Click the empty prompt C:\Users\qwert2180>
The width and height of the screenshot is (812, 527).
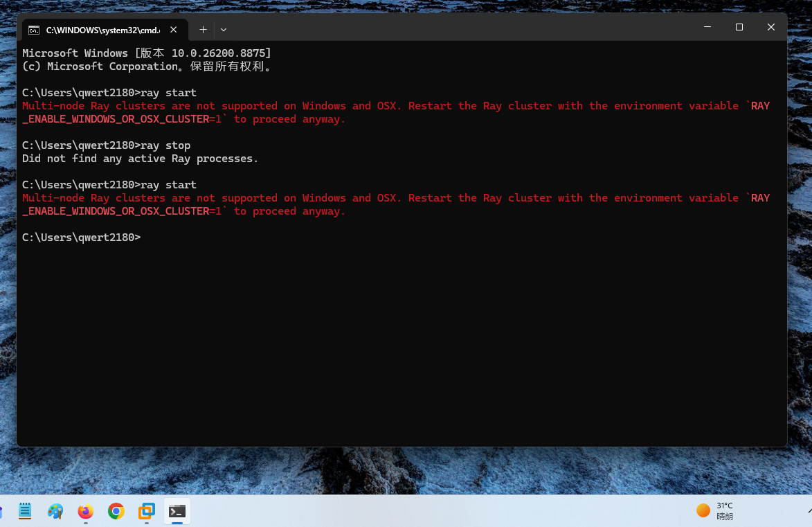81,238
